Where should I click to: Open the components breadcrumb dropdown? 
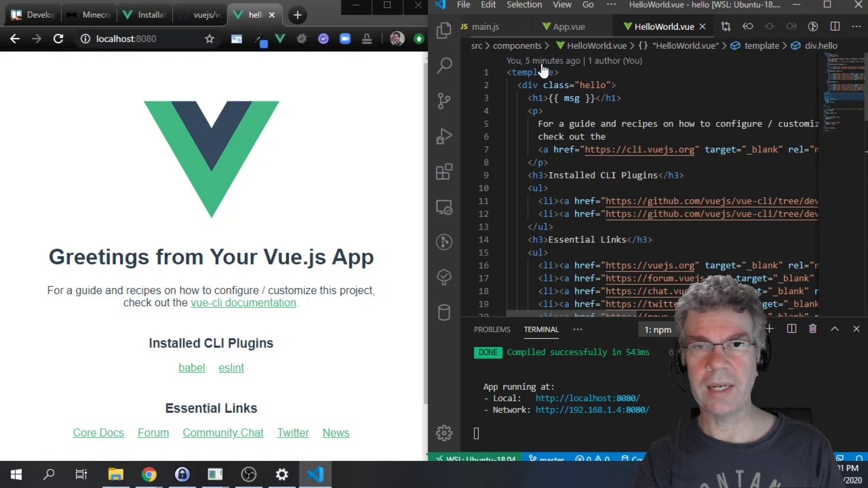tap(517, 45)
